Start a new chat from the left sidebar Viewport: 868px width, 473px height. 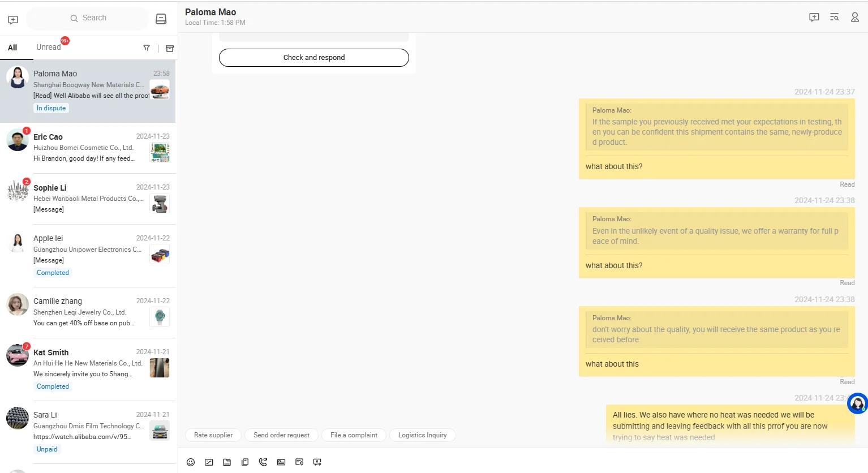(13, 20)
